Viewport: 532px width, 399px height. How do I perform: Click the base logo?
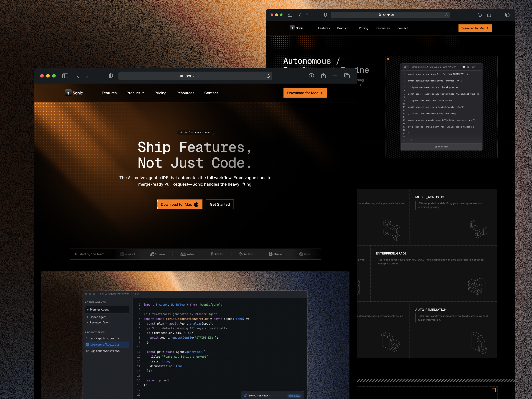(x=305, y=254)
